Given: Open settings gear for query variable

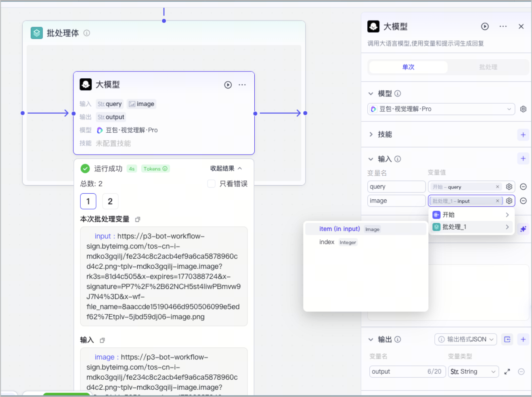Looking at the screenshot, I should [509, 187].
